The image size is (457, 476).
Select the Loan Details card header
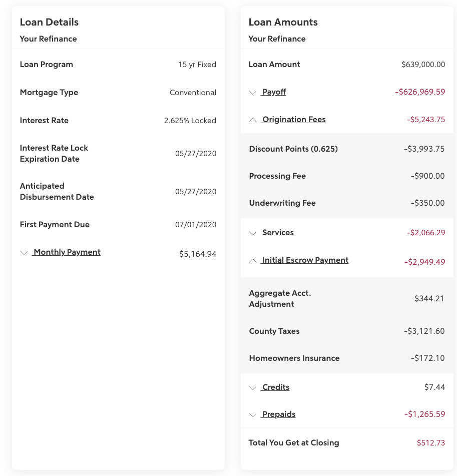coord(49,22)
